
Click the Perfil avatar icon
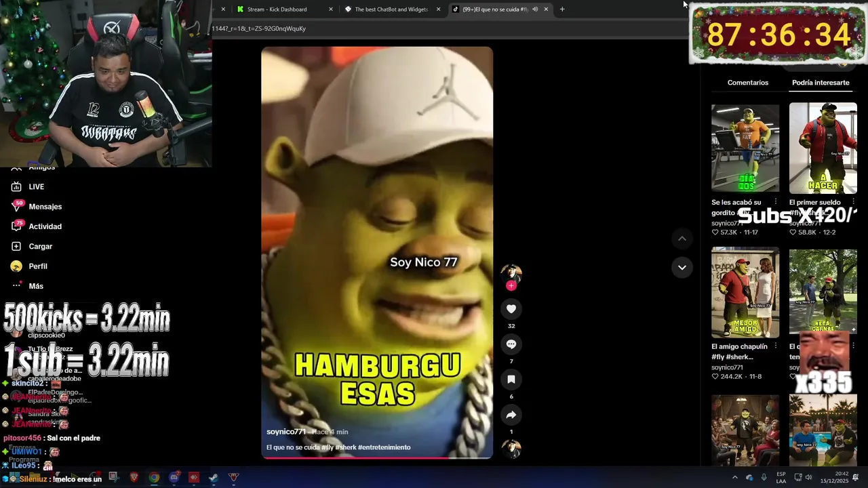(16, 266)
